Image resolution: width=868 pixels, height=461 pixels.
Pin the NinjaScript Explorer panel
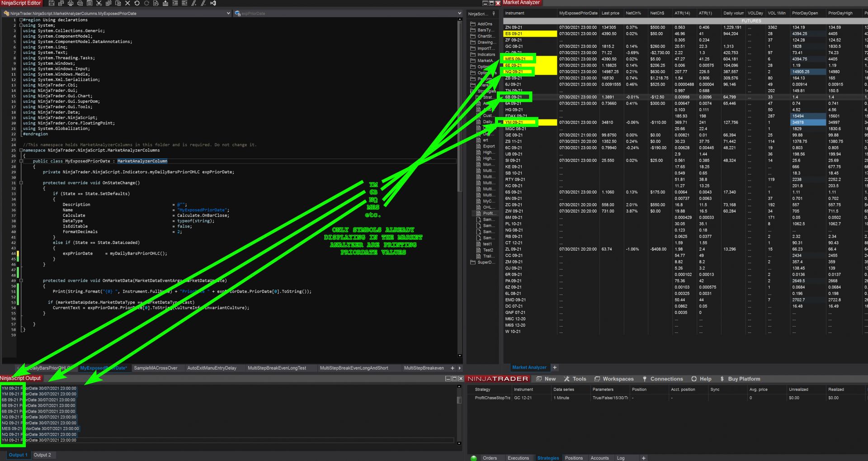coord(494,14)
